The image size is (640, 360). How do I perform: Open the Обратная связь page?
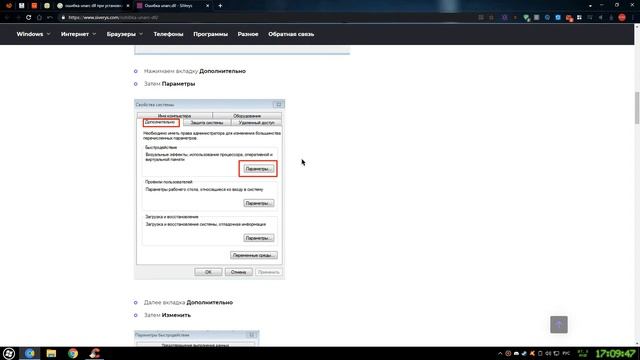coord(291,34)
